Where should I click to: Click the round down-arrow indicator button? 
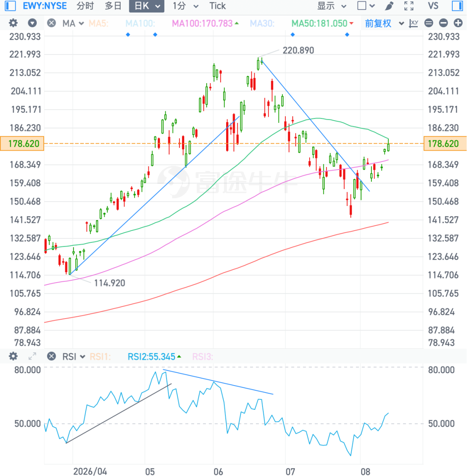tap(32, 23)
